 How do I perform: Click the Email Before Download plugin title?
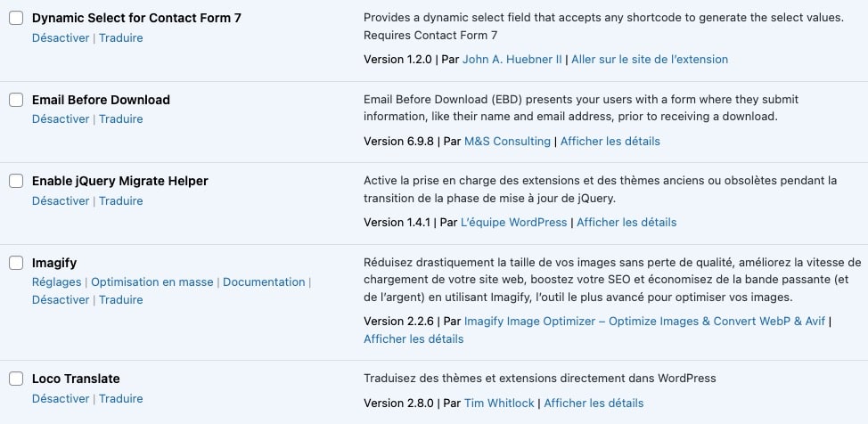coord(101,100)
